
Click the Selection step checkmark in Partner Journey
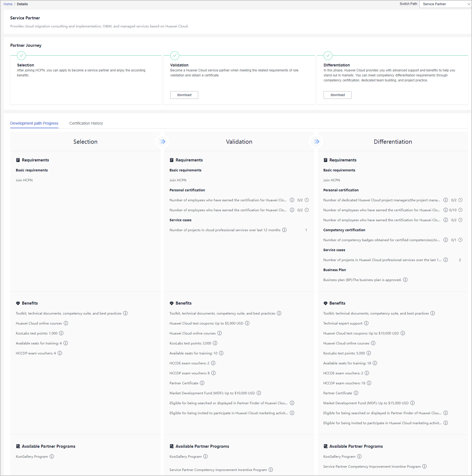pos(21,56)
